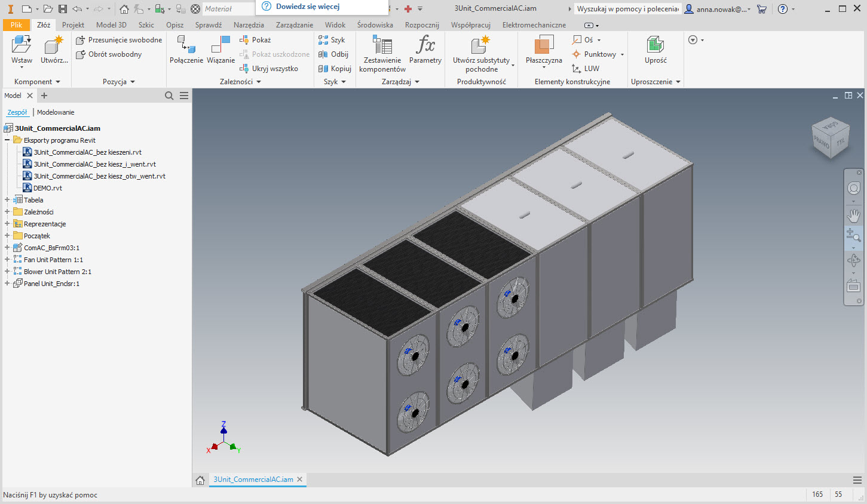Click the help search input field
The image size is (867, 504).
[627, 9]
